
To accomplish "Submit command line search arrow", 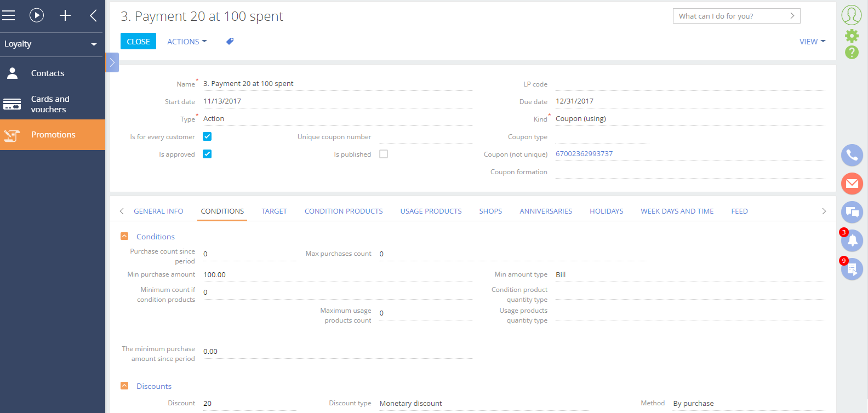I will (x=792, y=16).
